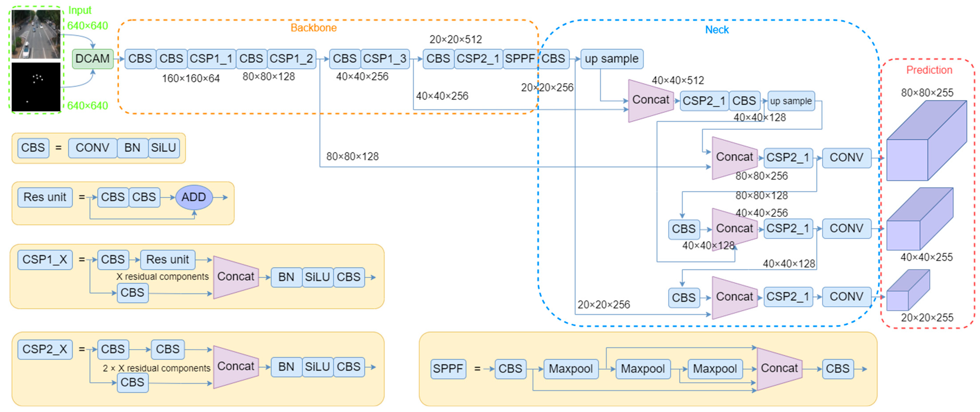Click the SiLU block in CBS legend
Screen dimensions: 980x412
[164, 148]
